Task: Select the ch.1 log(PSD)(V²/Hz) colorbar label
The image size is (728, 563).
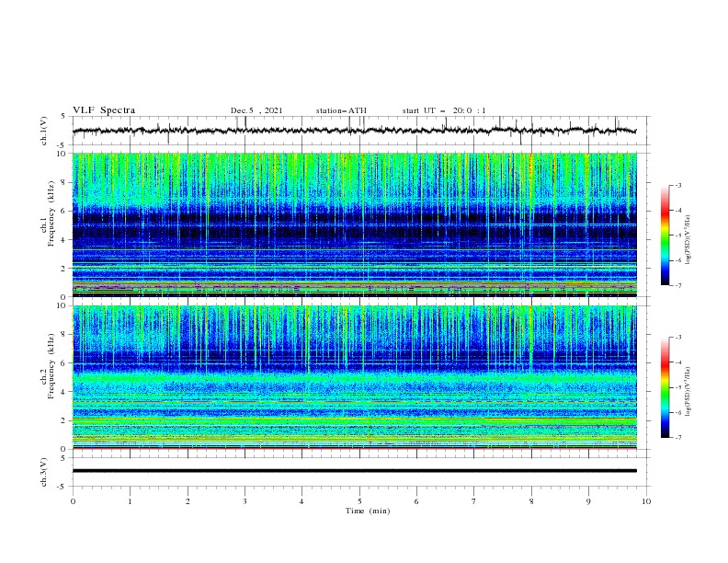Action: point(688,240)
